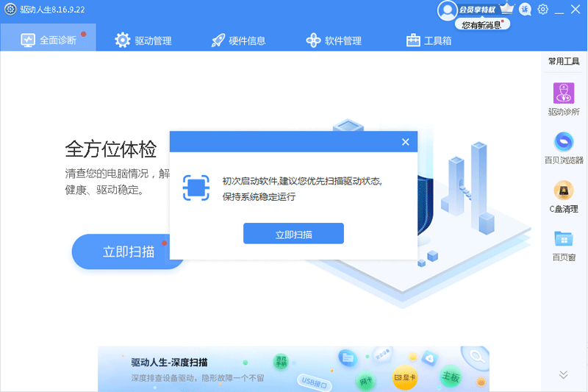Click the large round 立即扫描 button
Screen dimensions: 588x392
click(x=128, y=252)
